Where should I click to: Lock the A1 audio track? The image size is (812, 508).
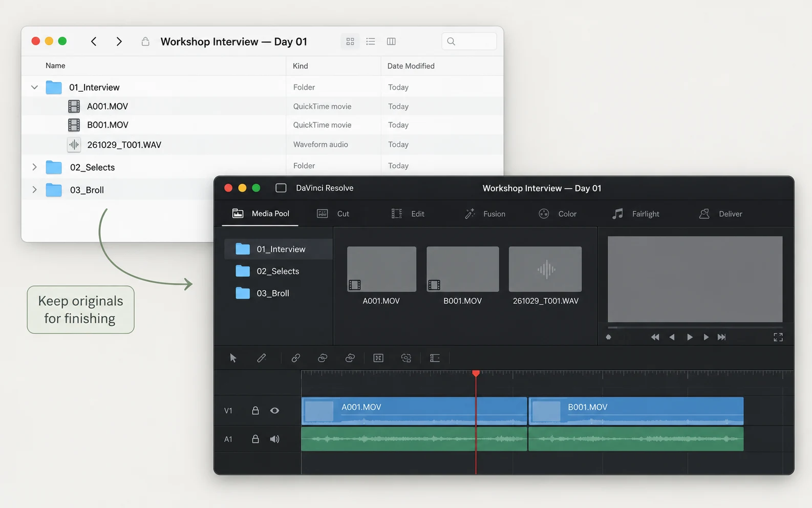[255, 439]
